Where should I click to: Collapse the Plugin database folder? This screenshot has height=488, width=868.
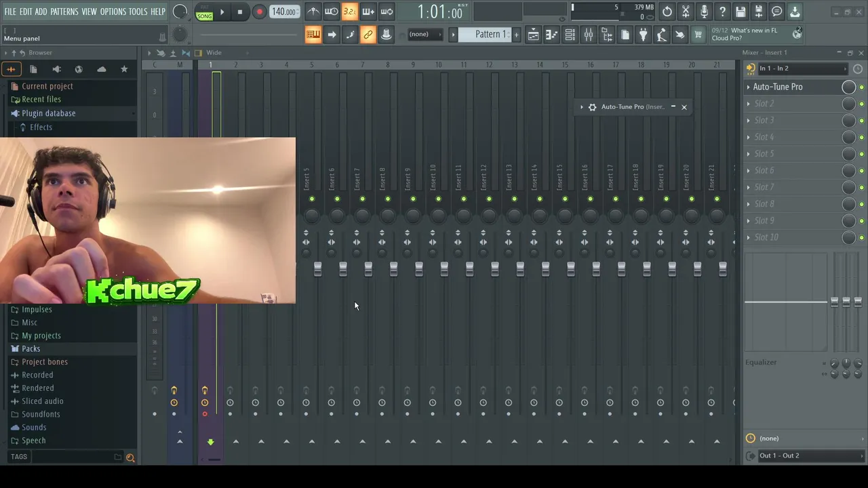tap(48, 113)
